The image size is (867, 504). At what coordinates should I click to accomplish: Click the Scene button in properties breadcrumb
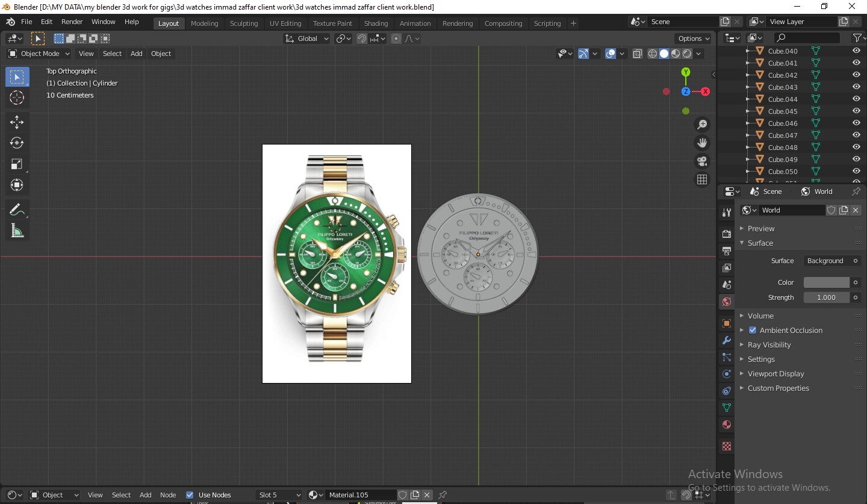[x=765, y=191]
